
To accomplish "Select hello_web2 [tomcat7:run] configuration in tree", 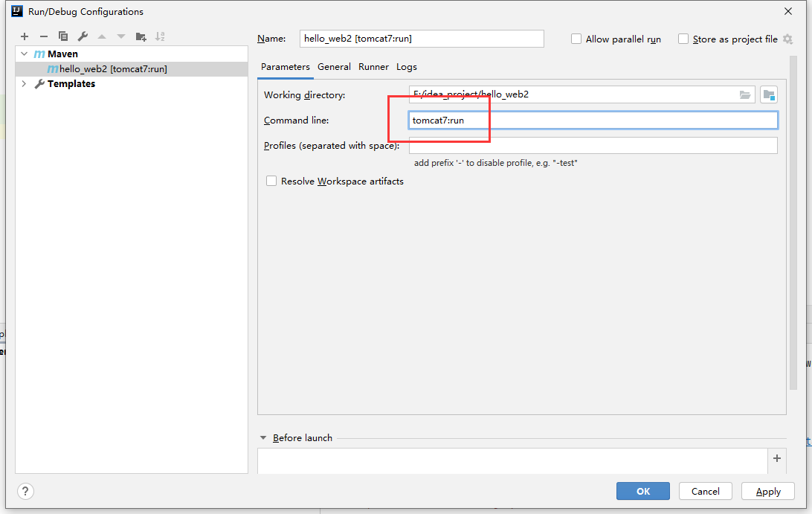I will 132,69.
